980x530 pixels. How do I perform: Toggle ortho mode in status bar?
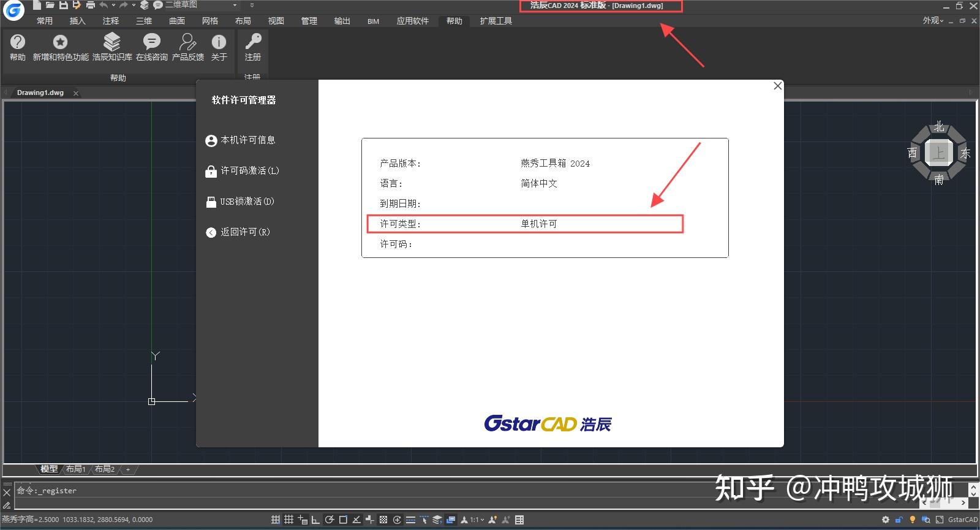point(315,520)
